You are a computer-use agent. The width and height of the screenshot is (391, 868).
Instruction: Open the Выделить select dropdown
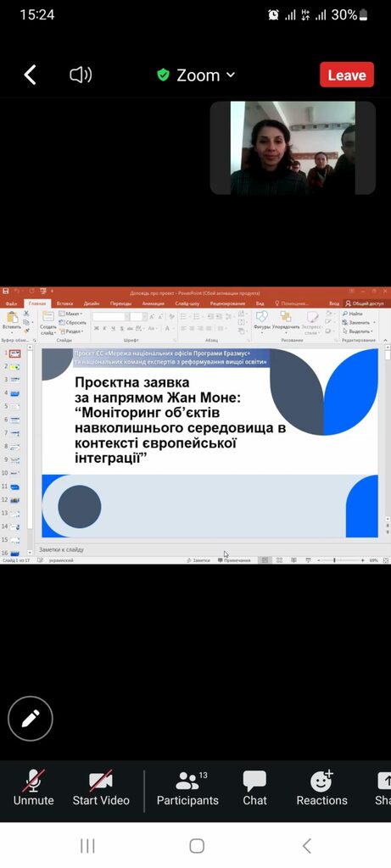(x=359, y=331)
